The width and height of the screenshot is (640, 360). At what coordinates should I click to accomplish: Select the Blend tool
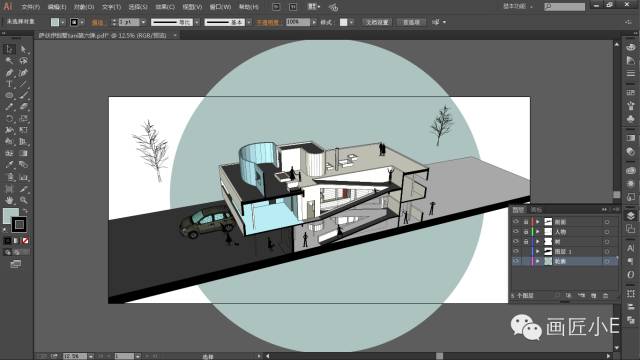click(23, 164)
